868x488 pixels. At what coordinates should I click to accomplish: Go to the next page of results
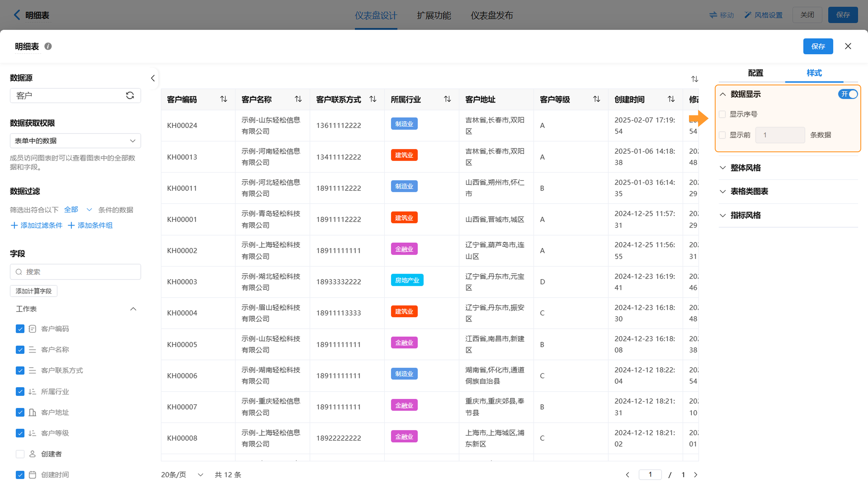tap(696, 474)
